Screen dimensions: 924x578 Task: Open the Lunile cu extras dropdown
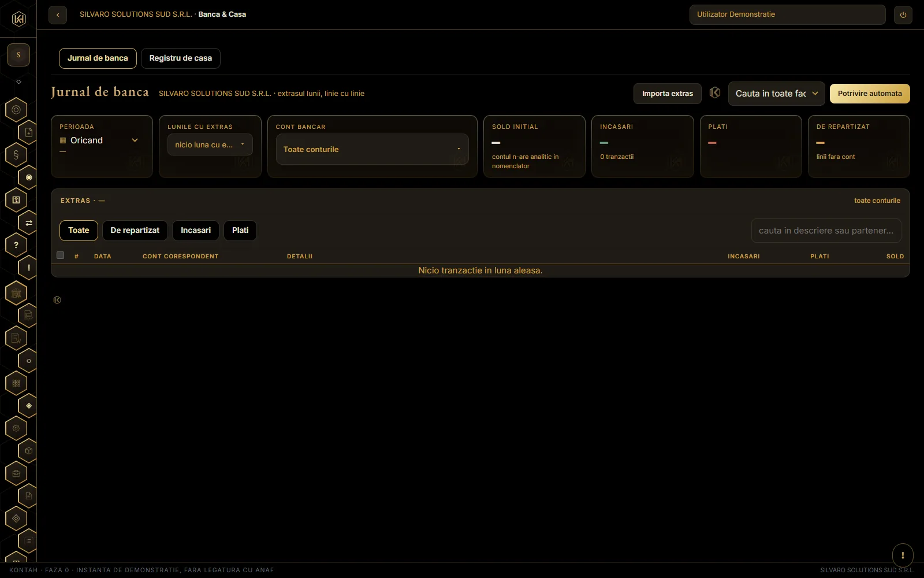(210, 145)
